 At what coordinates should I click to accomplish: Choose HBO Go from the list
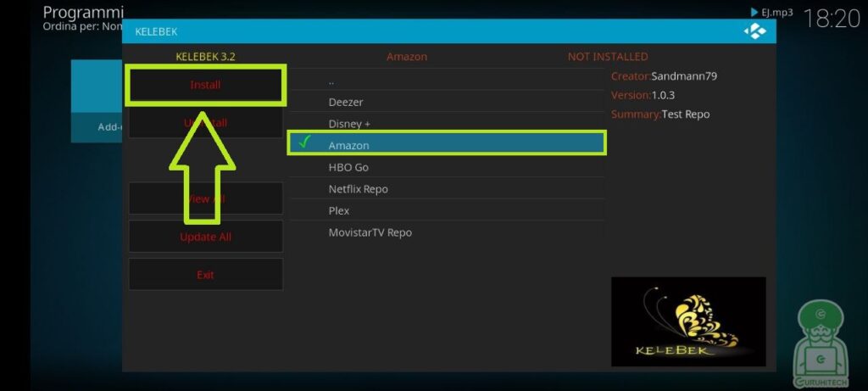click(348, 167)
